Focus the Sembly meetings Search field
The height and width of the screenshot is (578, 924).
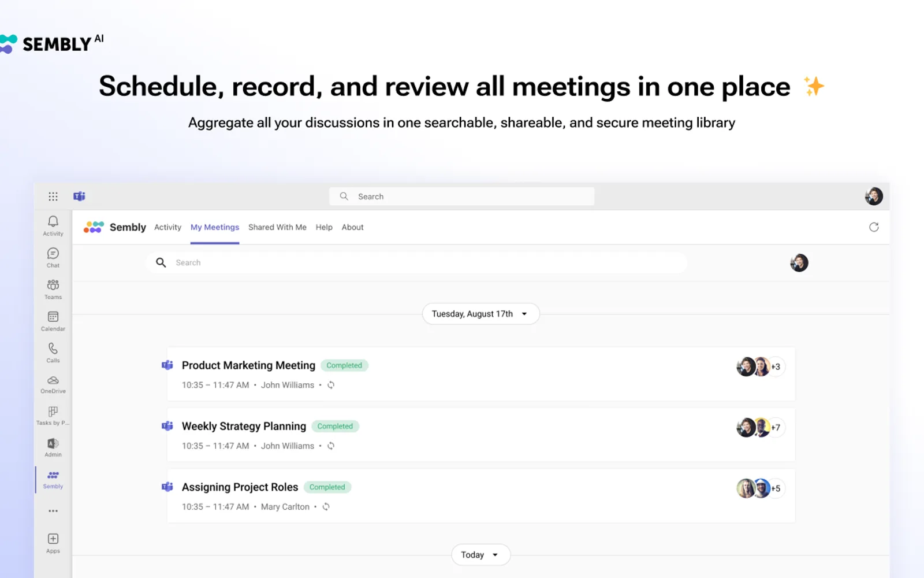416,262
